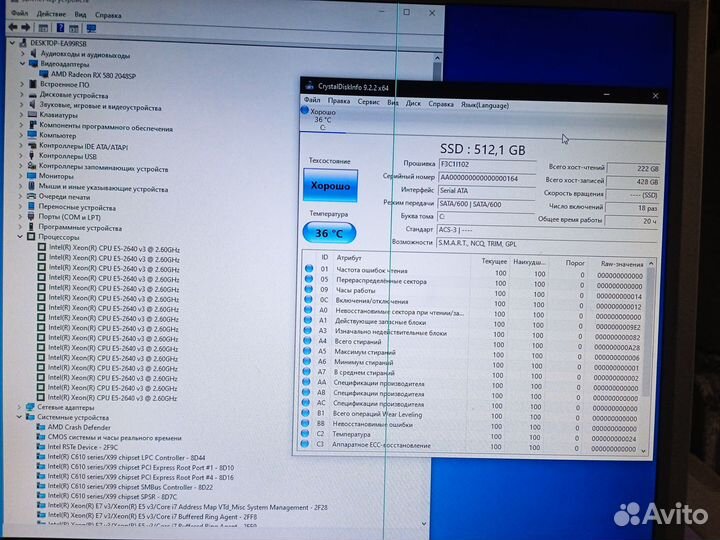Click the 222 GB host reads value

click(x=634, y=169)
